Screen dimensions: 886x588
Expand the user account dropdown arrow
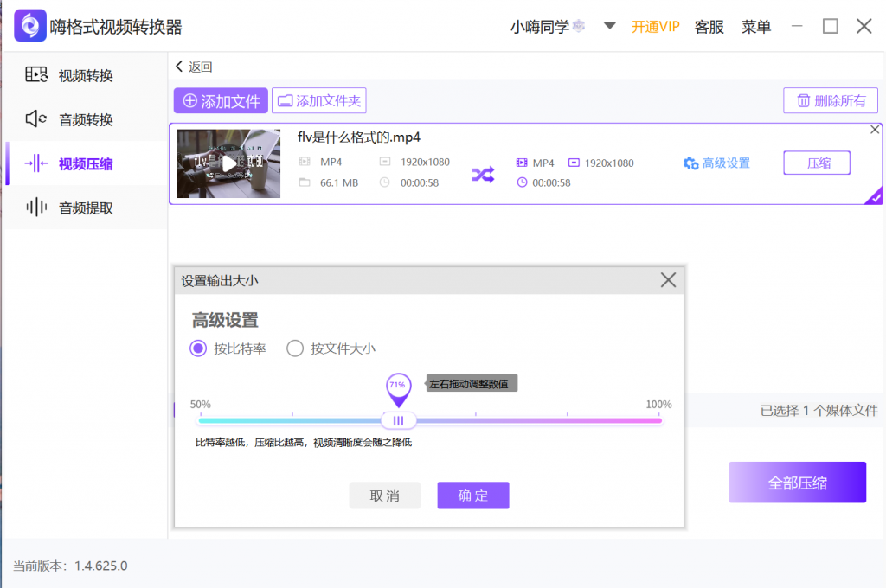pos(609,26)
